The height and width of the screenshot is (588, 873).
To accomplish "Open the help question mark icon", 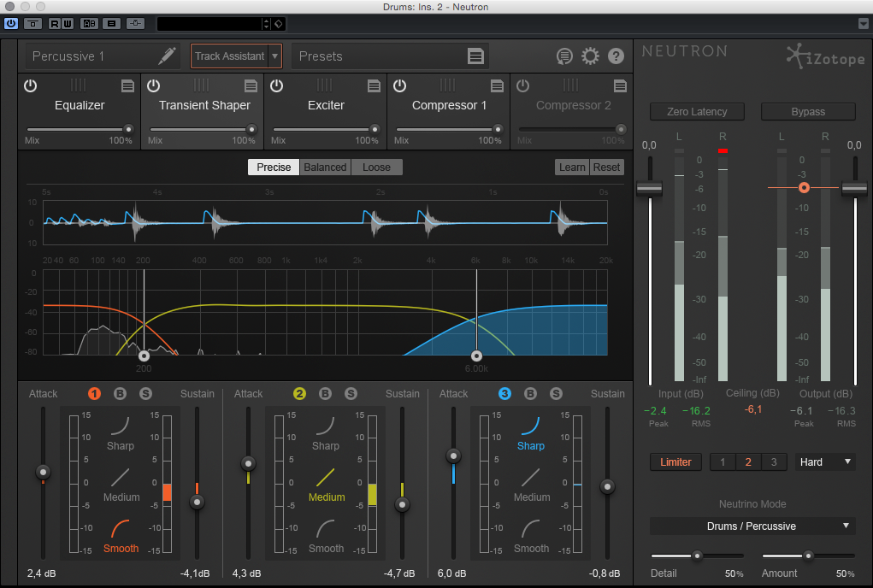I will click(x=616, y=56).
